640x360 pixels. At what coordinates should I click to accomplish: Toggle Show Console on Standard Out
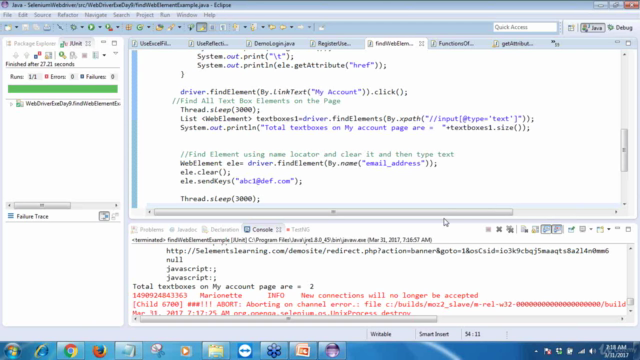point(546,229)
